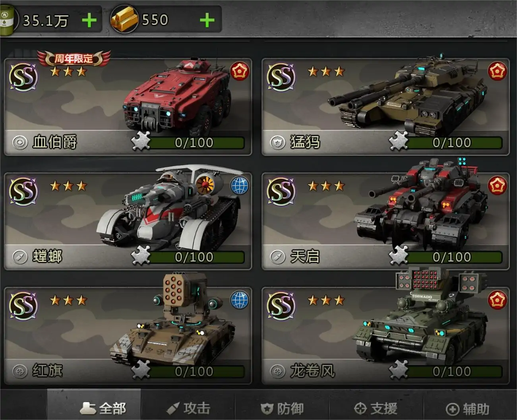The image size is (517, 420).
Task: Click the 螳螂 vehicle name label
Action: 47,256
